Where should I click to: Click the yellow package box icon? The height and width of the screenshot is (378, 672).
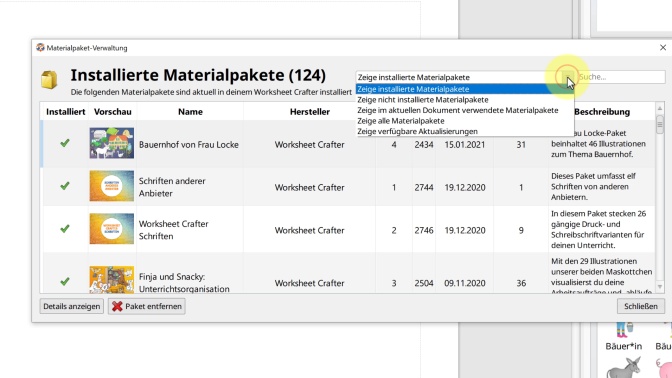coord(49,80)
